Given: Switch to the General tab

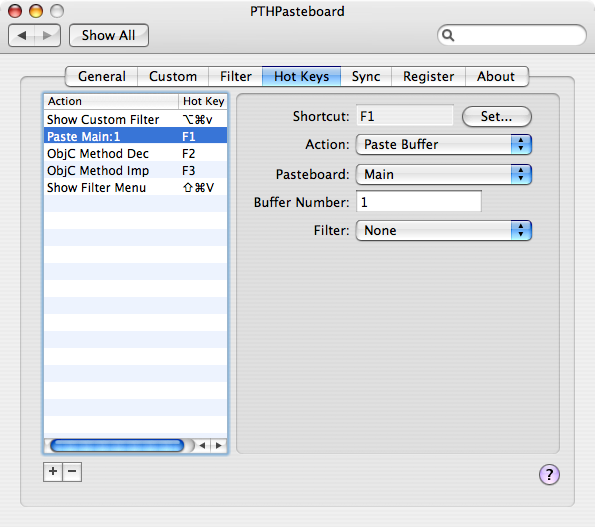Looking at the screenshot, I should (102, 77).
